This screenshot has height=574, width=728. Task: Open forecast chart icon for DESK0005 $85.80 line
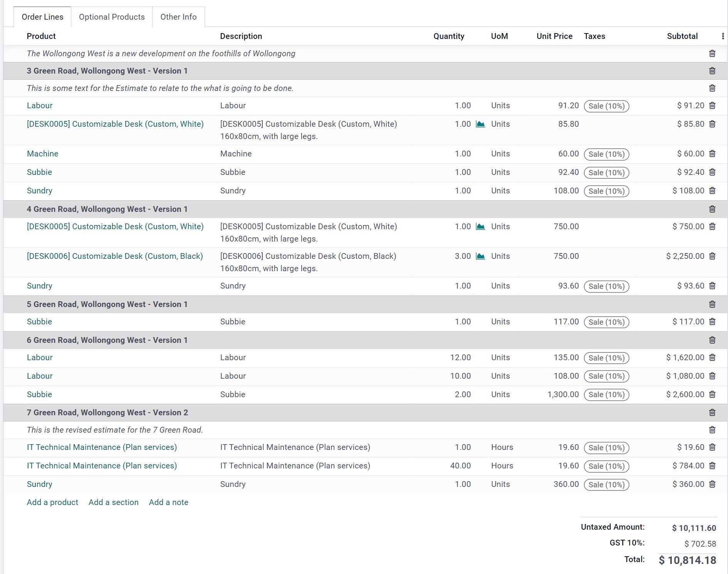pos(480,124)
